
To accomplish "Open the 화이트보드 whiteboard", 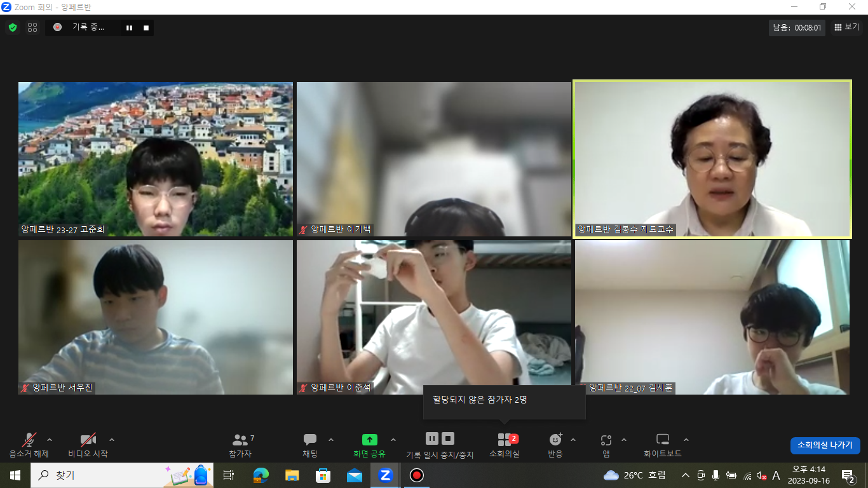I will click(x=663, y=445).
